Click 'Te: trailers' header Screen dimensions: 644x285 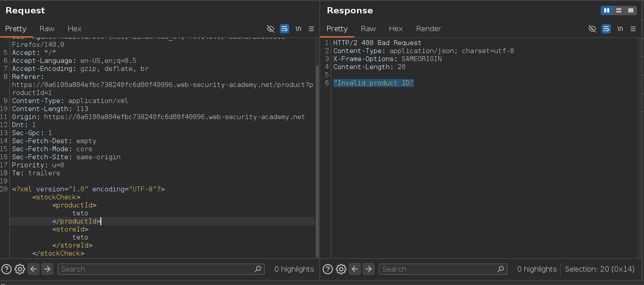click(x=36, y=173)
